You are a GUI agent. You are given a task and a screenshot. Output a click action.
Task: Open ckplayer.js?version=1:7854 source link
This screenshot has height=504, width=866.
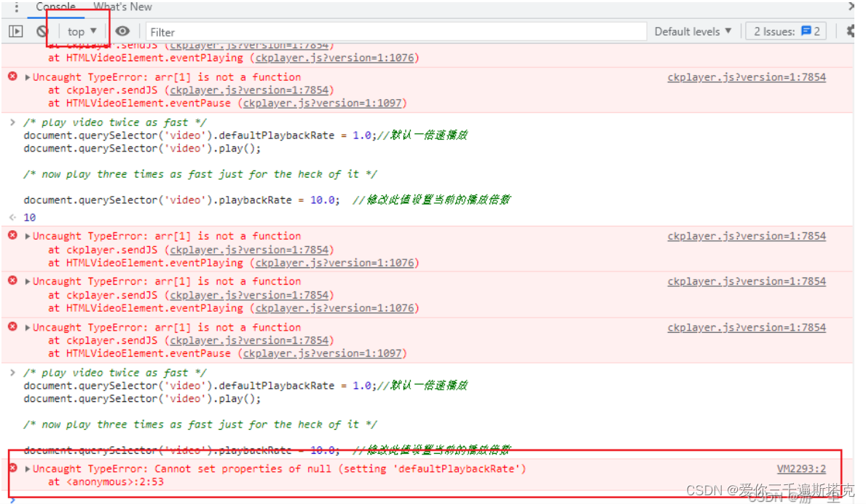click(x=746, y=76)
